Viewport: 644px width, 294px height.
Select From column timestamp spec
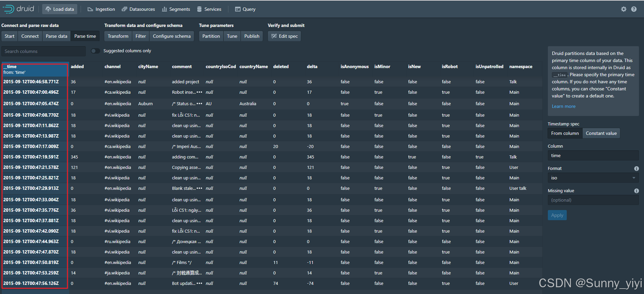point(565,134)
